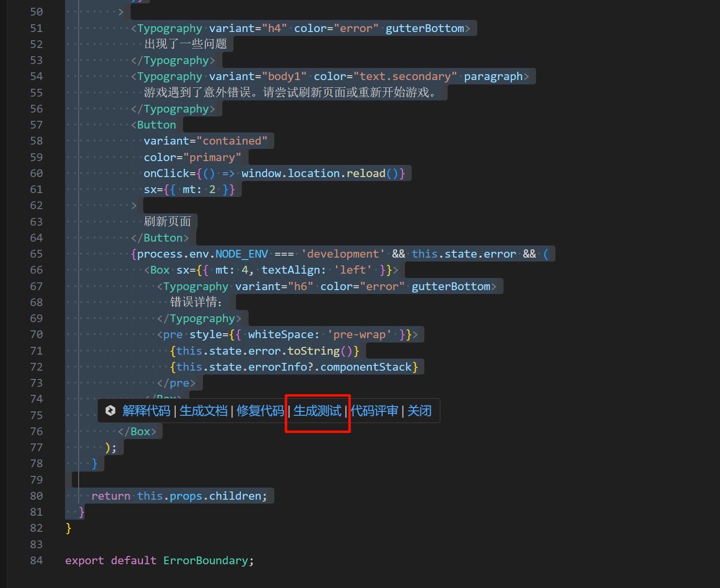Screen dimensions: 720x588
Task: Click the "body1" variant string
Action: [284, 76]
